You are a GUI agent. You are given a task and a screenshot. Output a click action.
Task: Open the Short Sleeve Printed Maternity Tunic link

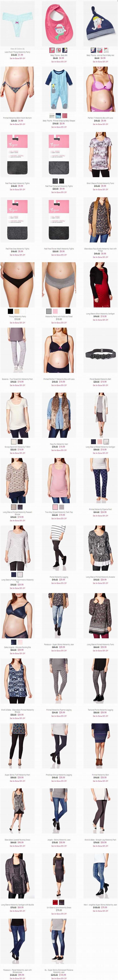[x=100, y=183]
